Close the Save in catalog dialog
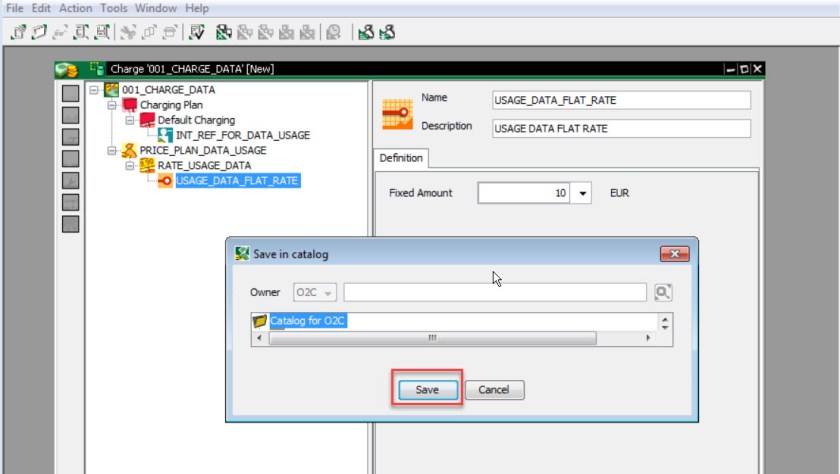 [x=674, y=254]
